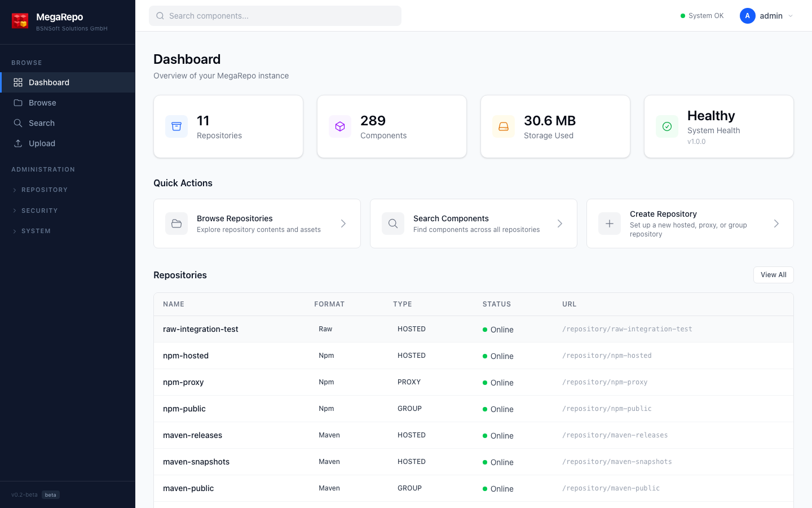This screenshot has height=508, width=812.
Task: Click the System OK status indicator
Action: coord(702,16)
